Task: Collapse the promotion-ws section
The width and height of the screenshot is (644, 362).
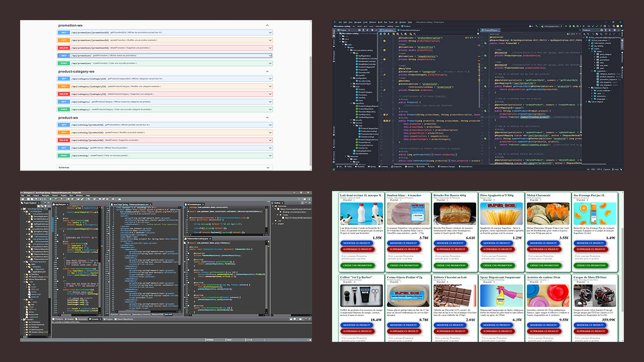Action: tap(267, 25)
